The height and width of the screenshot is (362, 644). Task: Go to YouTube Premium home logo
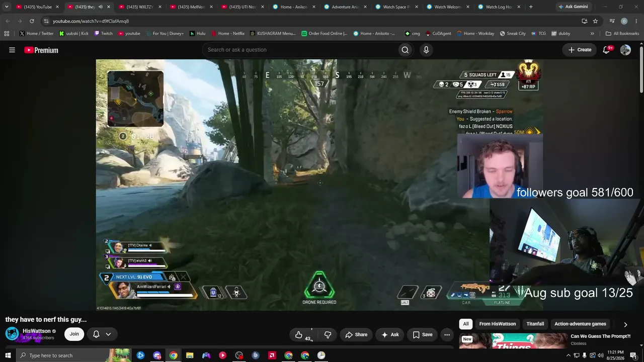click(41, 50)
